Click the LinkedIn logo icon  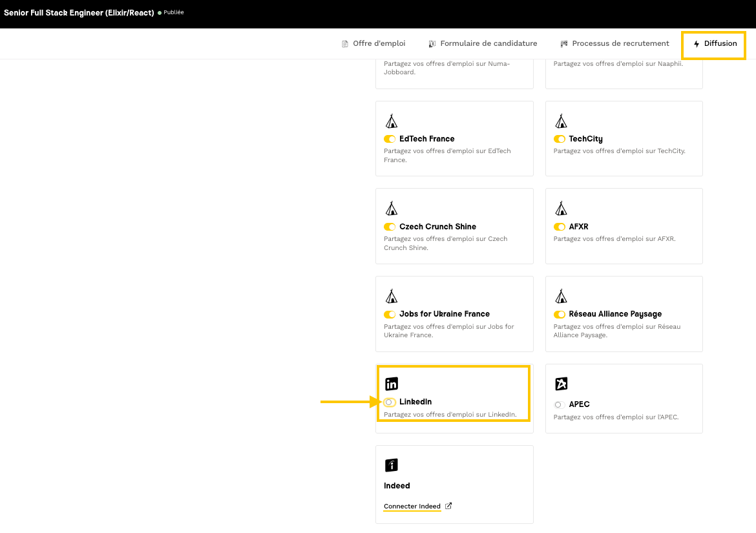click(x=392, y=384)
